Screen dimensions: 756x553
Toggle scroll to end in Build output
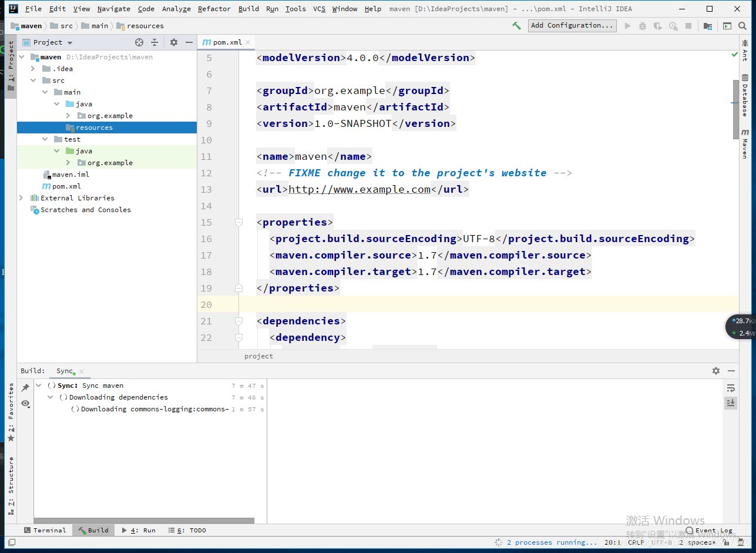coord(731,403)
